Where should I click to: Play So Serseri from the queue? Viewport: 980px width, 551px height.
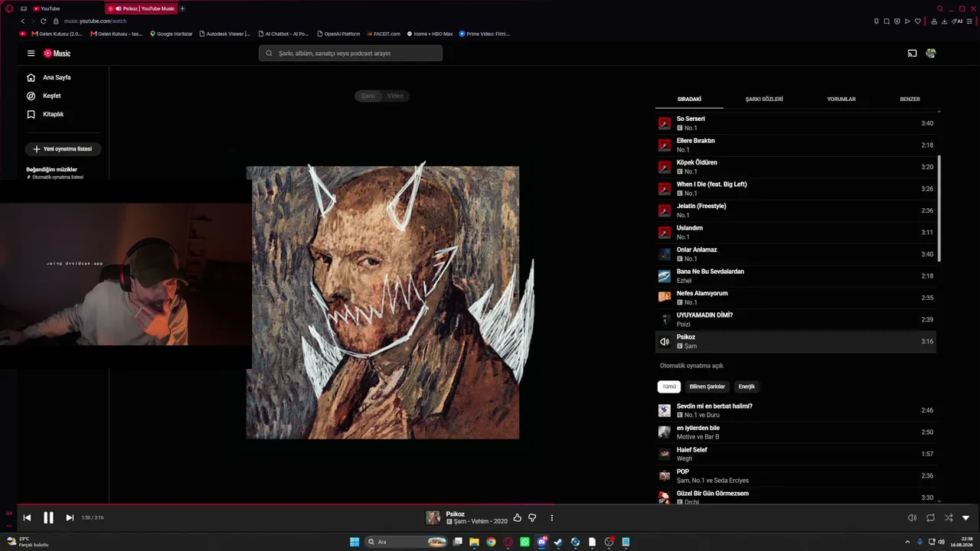[x=796, y=123]
